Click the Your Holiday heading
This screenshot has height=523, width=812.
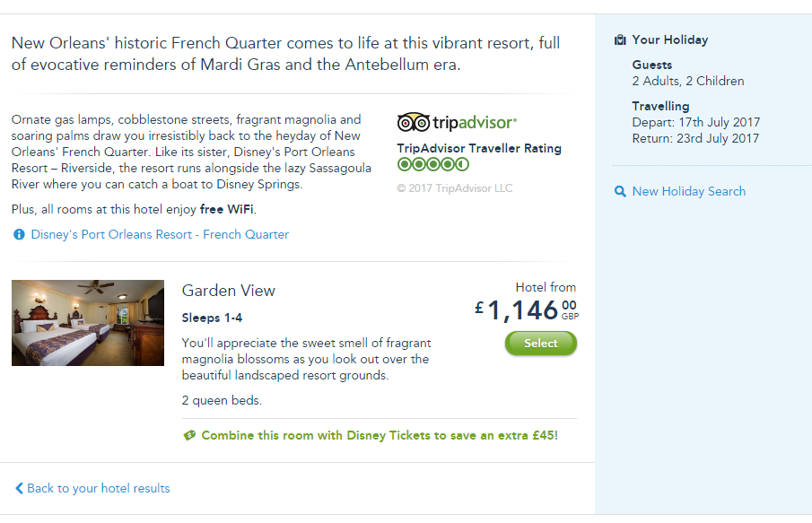pyautogui.click(x=669, y=40)
